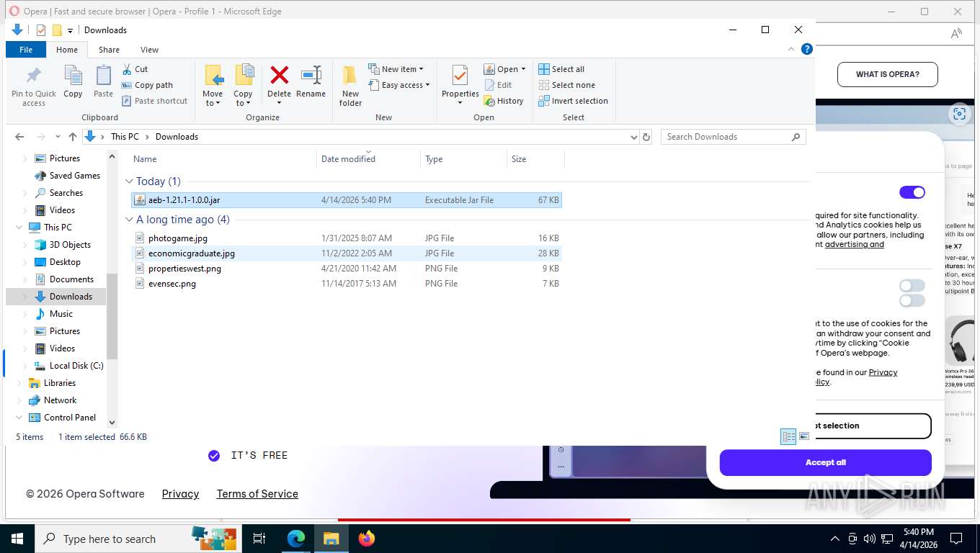Navigate back in Explorer
The image size is (980, 553).
pyautogui.click(x=19, y=137)
